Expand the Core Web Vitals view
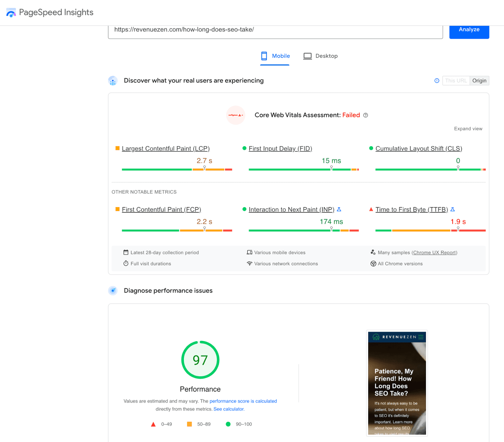 coord(468,129)
